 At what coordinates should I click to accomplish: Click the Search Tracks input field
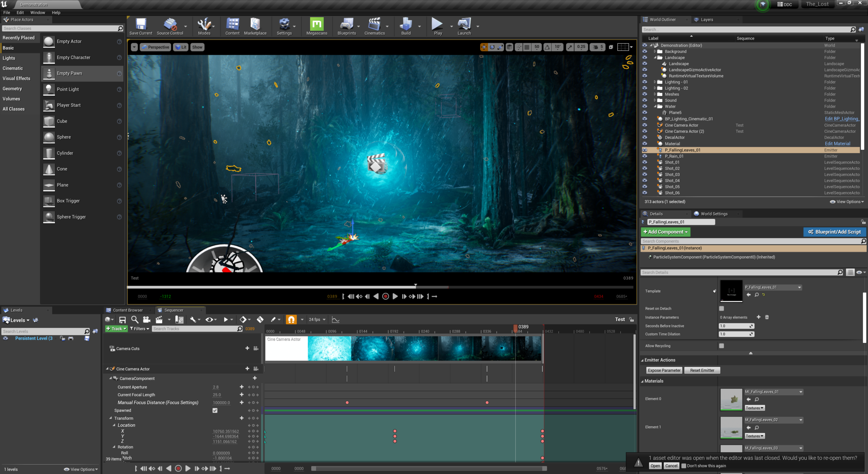(x=194, y=329)
